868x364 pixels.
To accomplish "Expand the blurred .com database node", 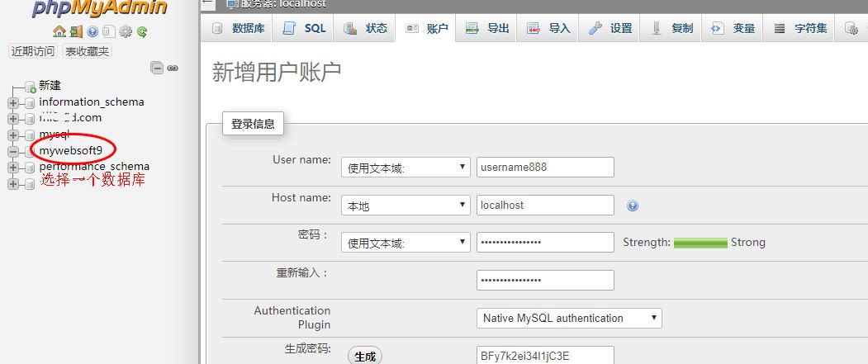I will (13, 119).
